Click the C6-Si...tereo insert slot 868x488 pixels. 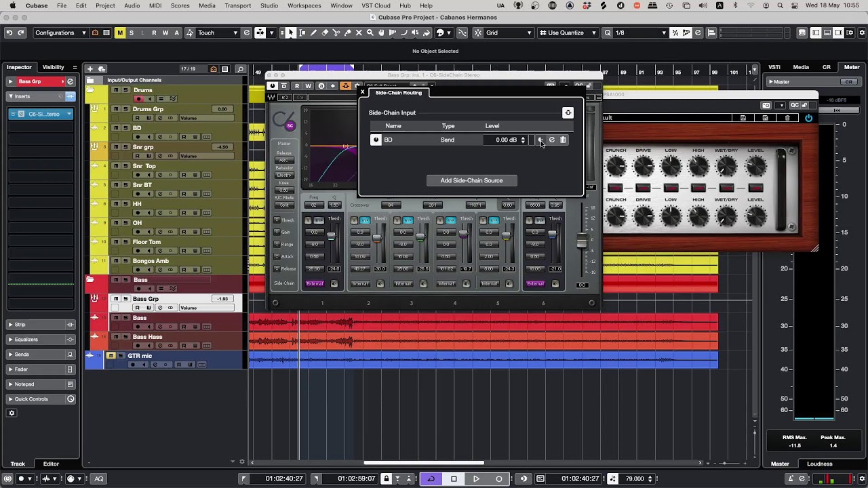(x=41, y=114)
